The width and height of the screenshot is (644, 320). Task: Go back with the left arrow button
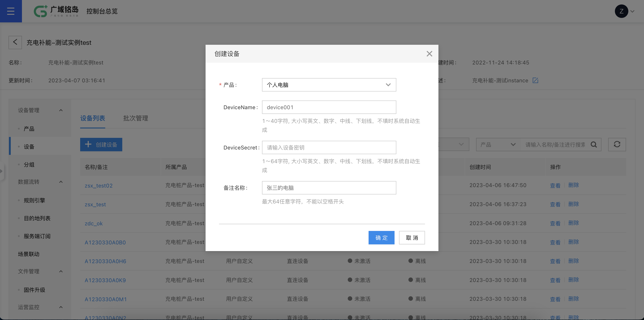pyautogui.click(x=15, y=42)
